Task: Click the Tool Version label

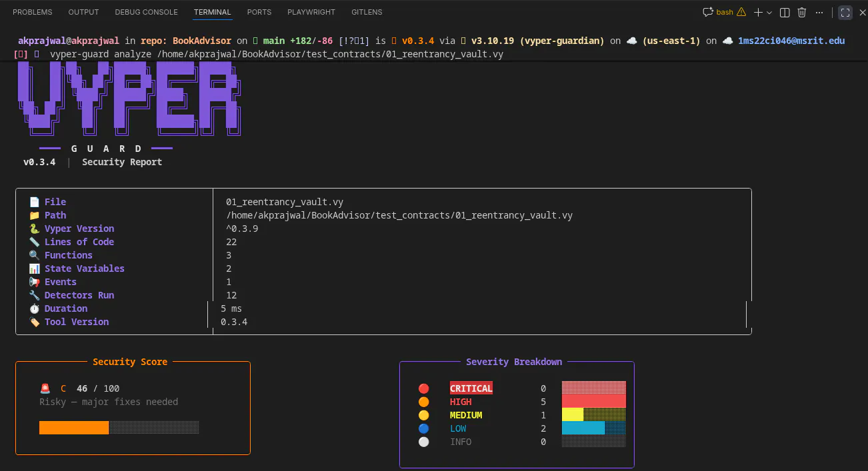Action: (77, 322)
